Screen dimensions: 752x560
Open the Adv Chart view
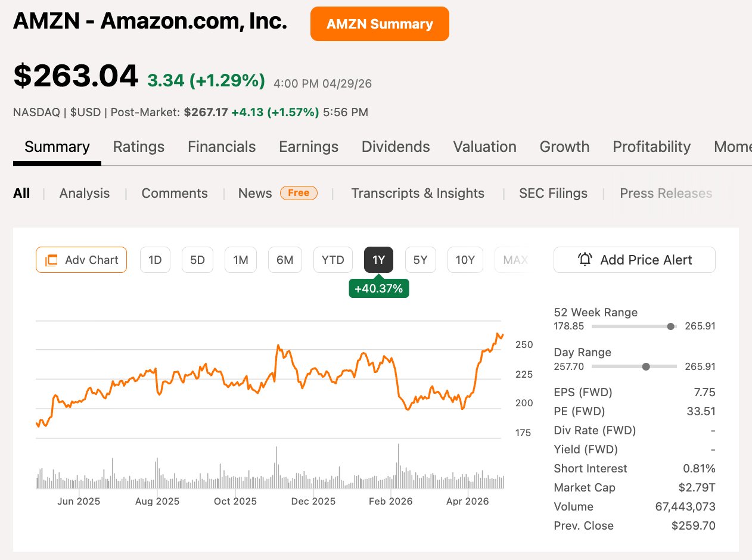click(x=81, y=260)
